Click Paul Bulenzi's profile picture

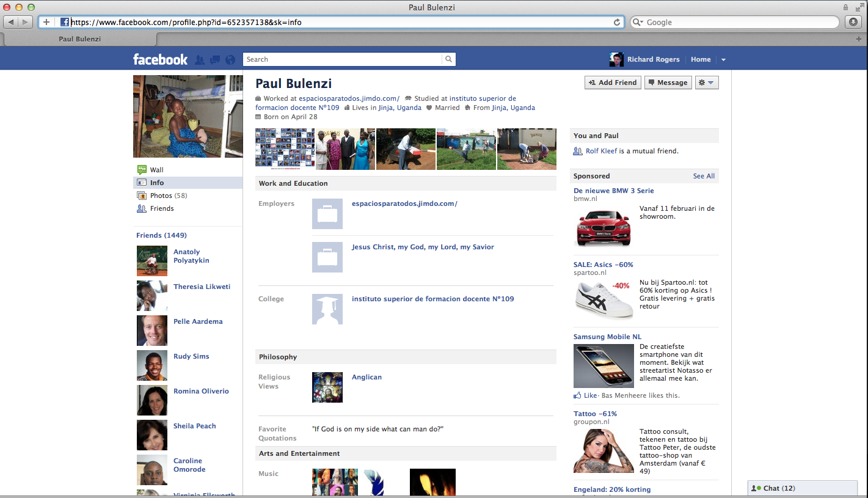pos(188,116)
